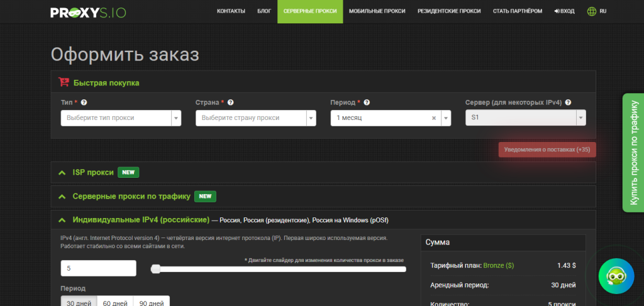Click the proxy quantity slider handle
The height and width of the screenshot is (306, 644).
coord(156,269)
